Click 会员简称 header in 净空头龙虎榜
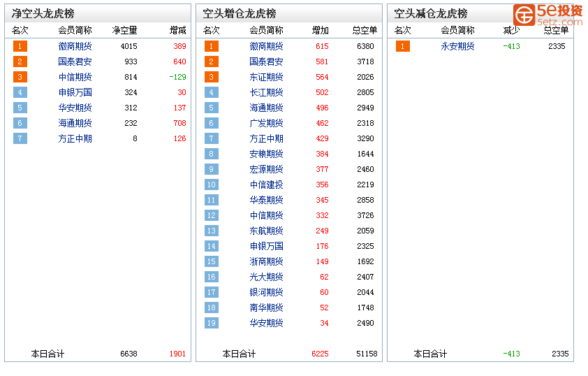588x376 pixels. [75, 30]
